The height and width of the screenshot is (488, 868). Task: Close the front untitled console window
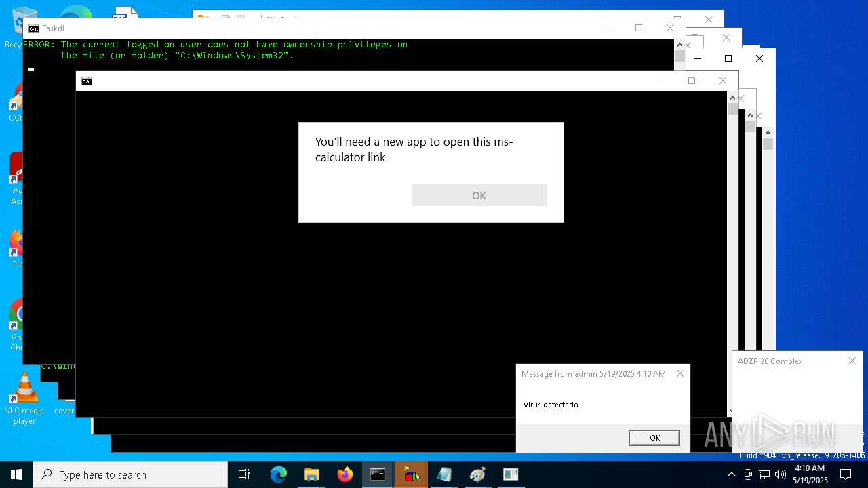[723, 81]
